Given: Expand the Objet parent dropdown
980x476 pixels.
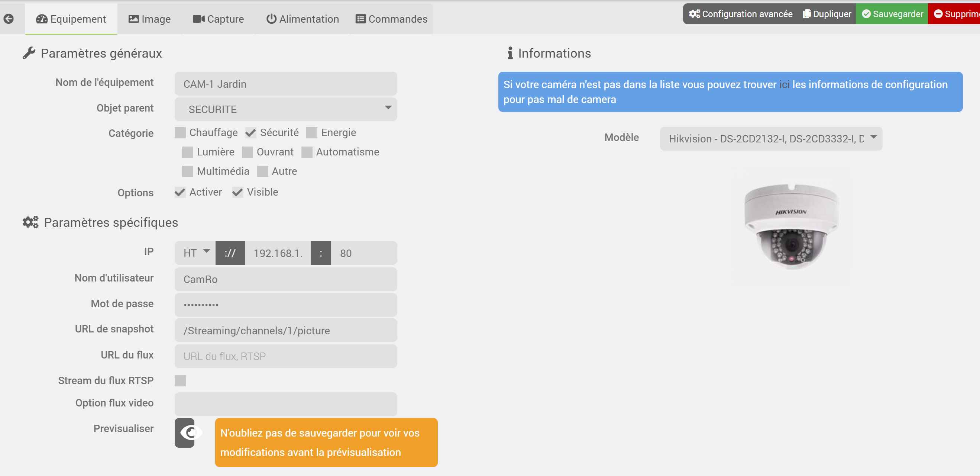Looking at the screenshot, I should 285,109.
